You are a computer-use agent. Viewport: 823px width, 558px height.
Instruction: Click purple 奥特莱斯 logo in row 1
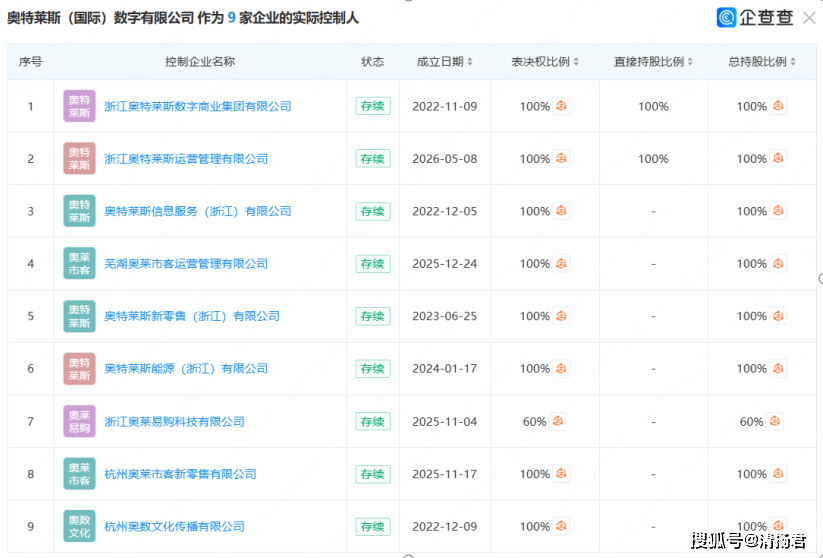79,106
